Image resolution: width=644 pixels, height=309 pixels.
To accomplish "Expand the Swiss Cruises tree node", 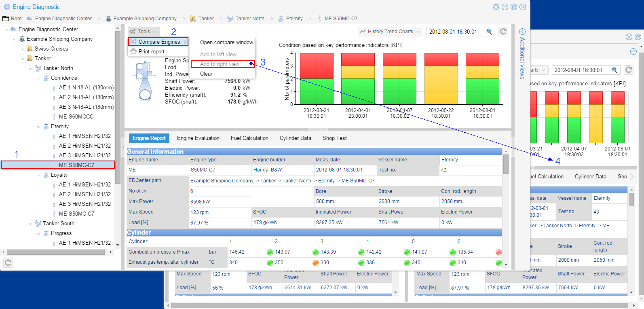I will [x=23, y=49].
